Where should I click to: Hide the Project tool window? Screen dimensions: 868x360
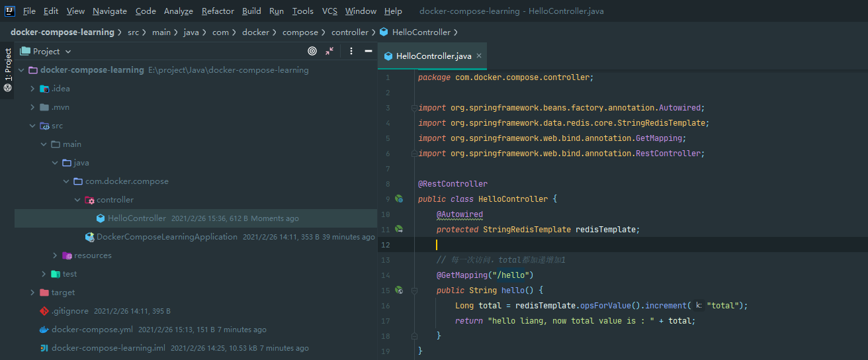(x=369, y=51)
